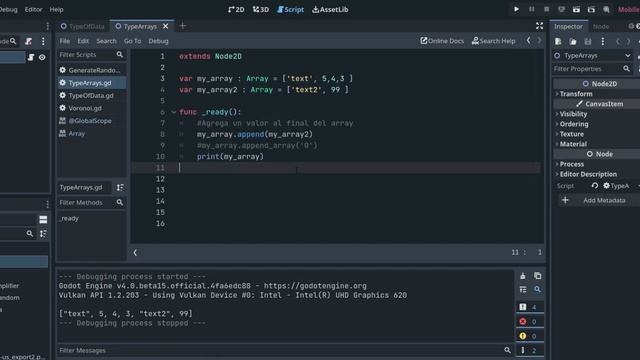Open the Go To menu

point(132,41)
